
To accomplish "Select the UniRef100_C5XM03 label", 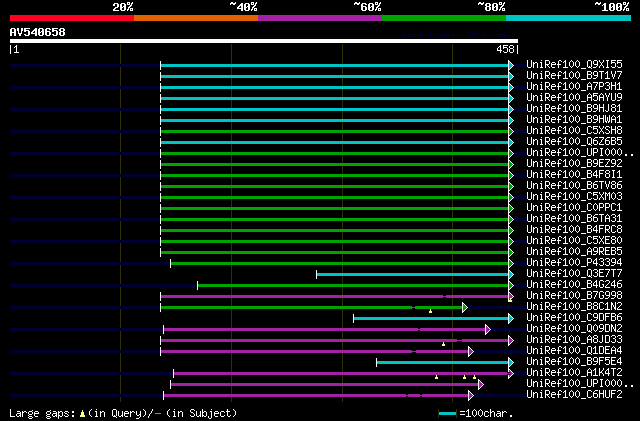I will pos(574,197).
